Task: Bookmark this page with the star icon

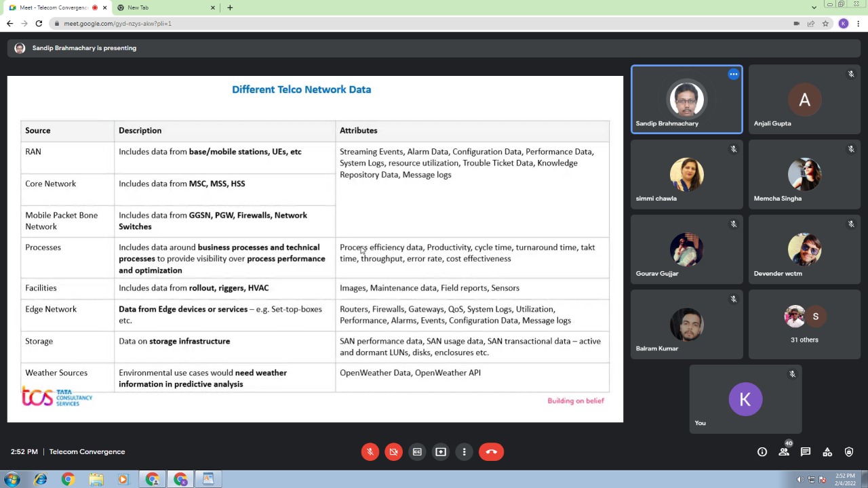Action: point(825,24)
